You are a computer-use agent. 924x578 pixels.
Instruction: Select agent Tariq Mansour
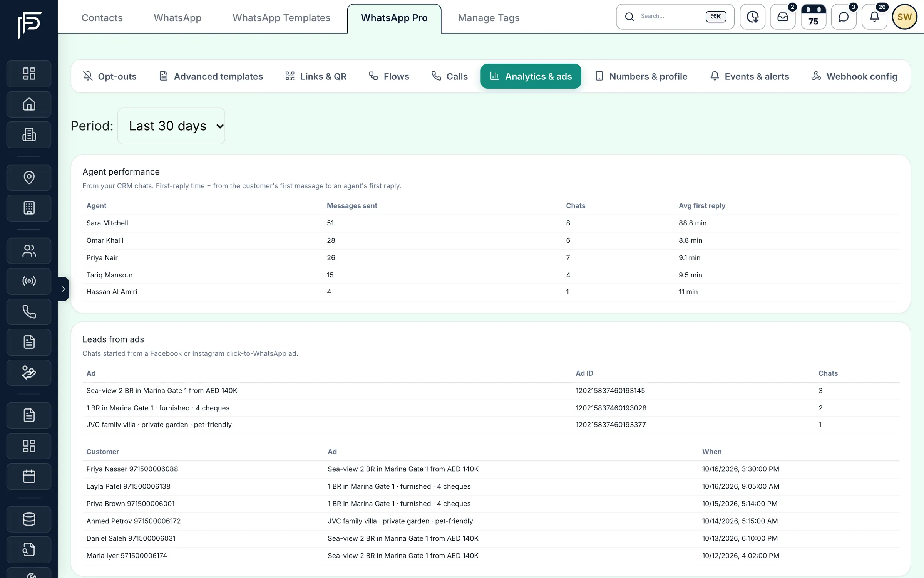pos(109,275)
